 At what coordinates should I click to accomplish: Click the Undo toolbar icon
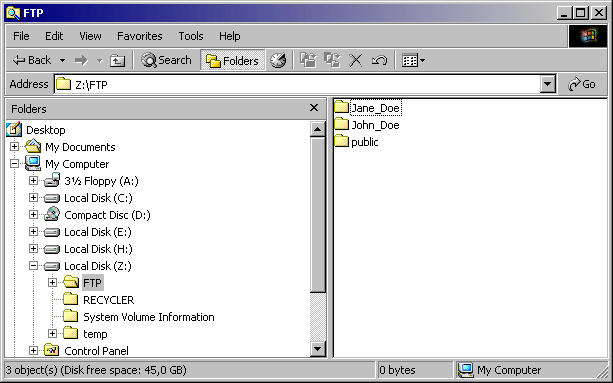[x=379, y=61]
